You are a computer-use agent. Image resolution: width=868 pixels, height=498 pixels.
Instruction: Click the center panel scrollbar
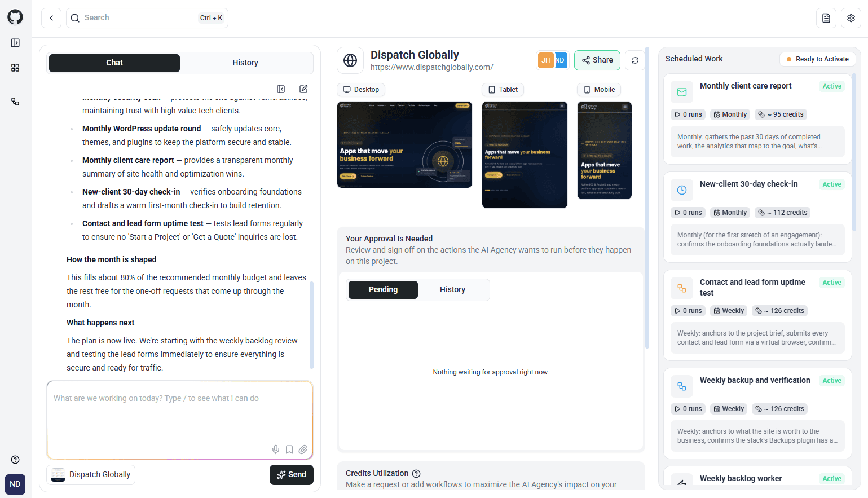point(647,197)
